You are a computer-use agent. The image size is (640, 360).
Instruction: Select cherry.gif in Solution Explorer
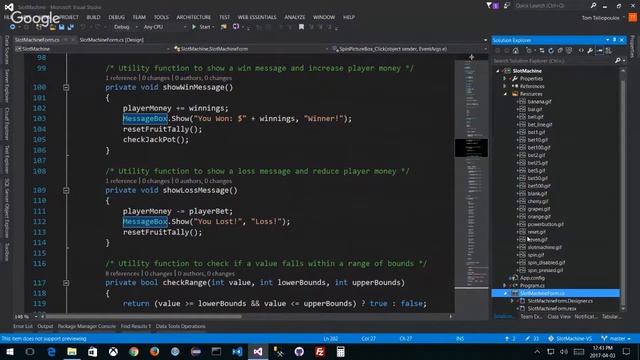click(x=538, y=201)
